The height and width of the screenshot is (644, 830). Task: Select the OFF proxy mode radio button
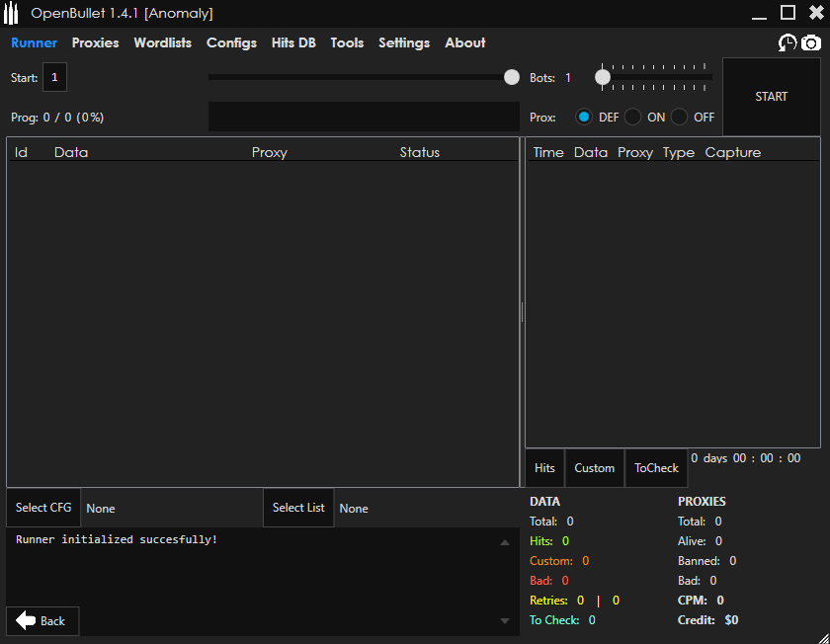tap(679, 117)
